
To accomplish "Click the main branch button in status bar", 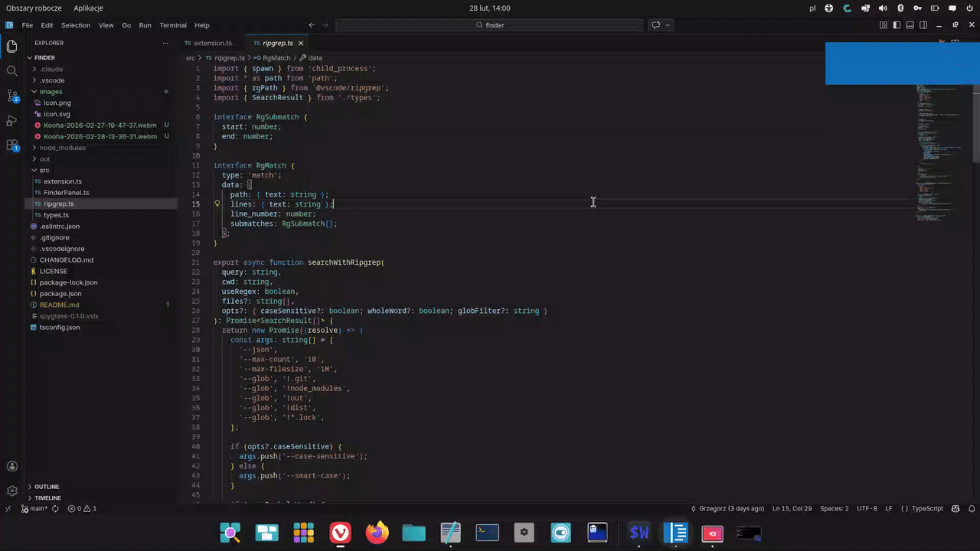I will click(x=32, y=508).
